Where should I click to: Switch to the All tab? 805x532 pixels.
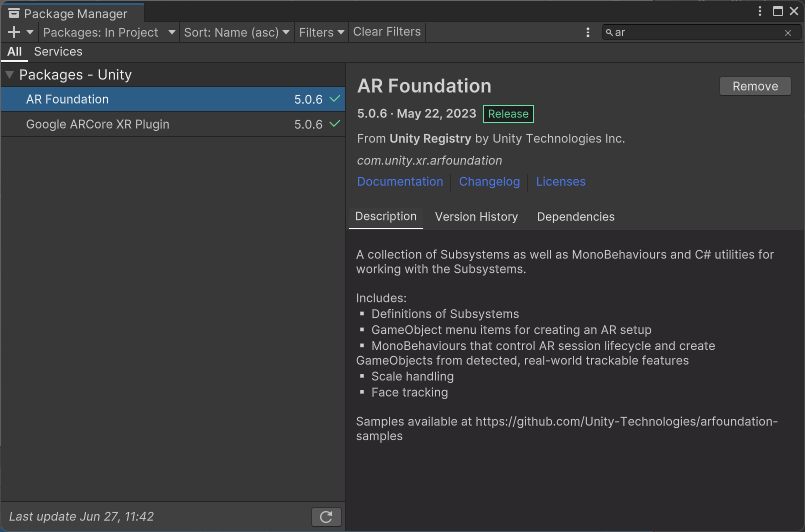click(x=14, y=51)
